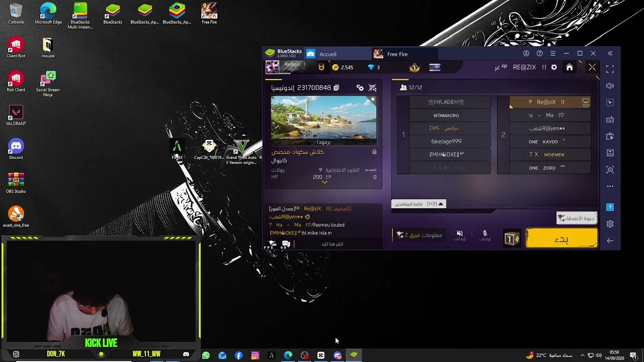Open BlueStacks account profile icon in title bar
The image size is (644, 362).
(x=526, y=53)
